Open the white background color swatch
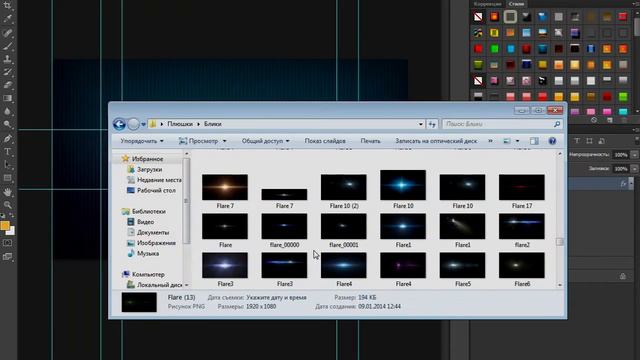Image resolution: width=640 pixels, height=360 pixels. point(11,231)
